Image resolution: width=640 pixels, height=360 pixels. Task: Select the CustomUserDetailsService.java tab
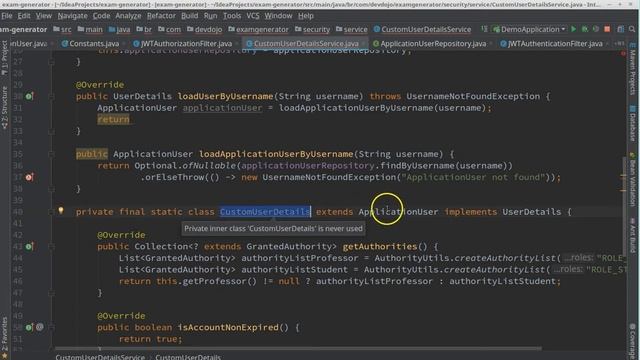306,43
